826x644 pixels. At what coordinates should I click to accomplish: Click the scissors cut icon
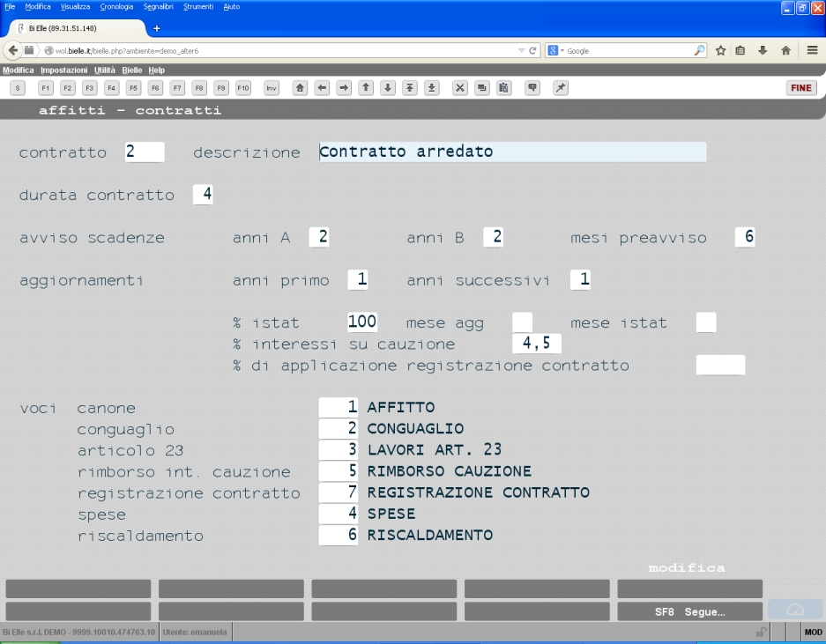click(460, 88)
